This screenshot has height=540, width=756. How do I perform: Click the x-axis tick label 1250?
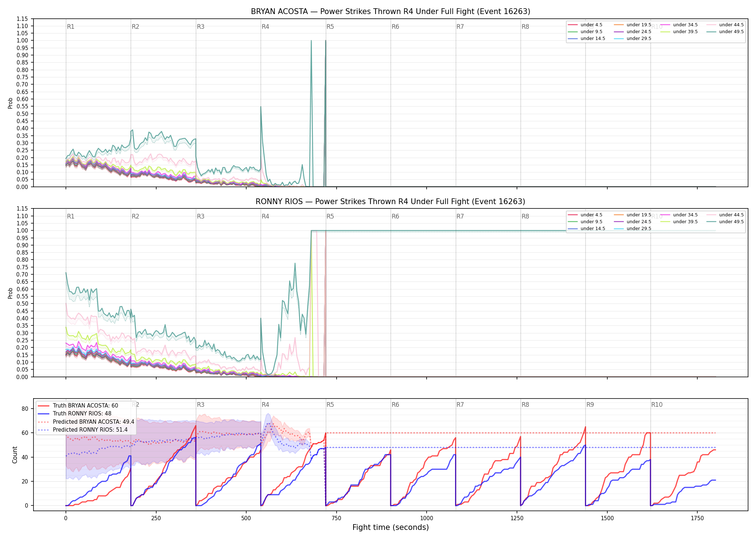517,518
